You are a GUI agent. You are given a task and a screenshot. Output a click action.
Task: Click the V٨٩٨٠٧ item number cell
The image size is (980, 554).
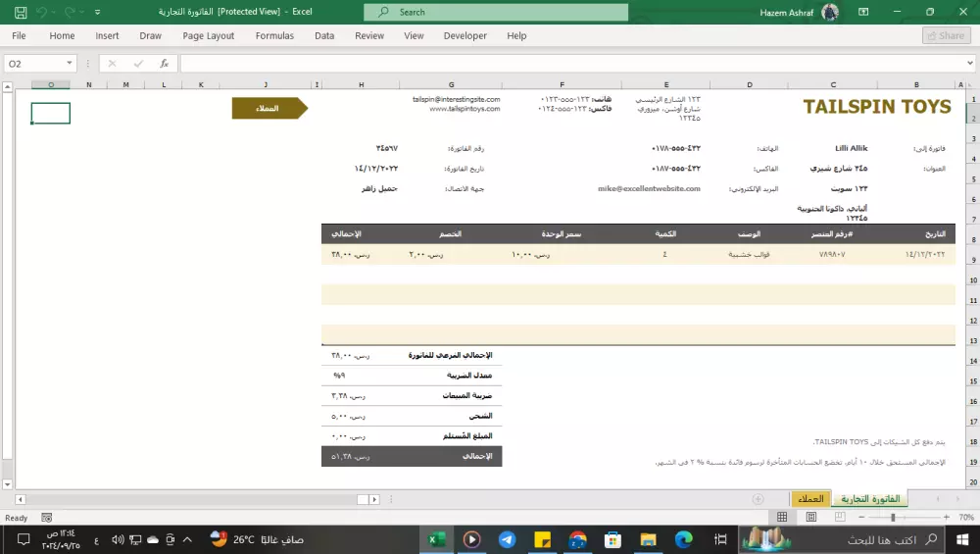[x=832, y=255]
